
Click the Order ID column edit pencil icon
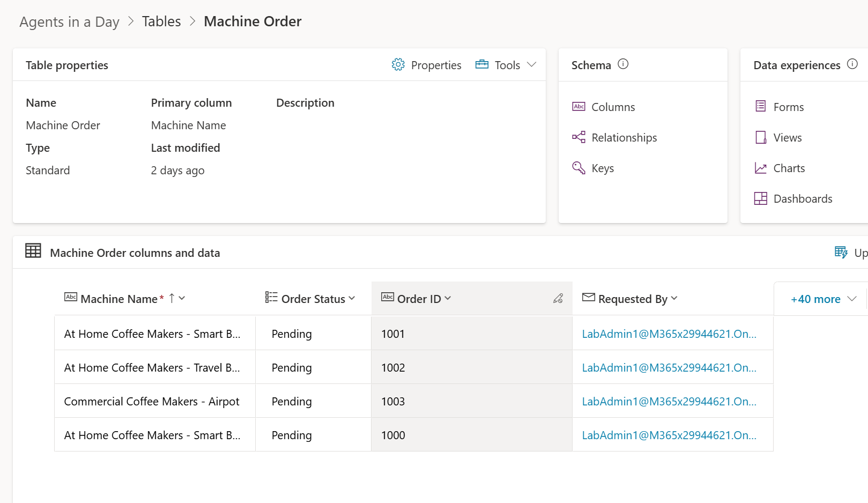(558, 299)
